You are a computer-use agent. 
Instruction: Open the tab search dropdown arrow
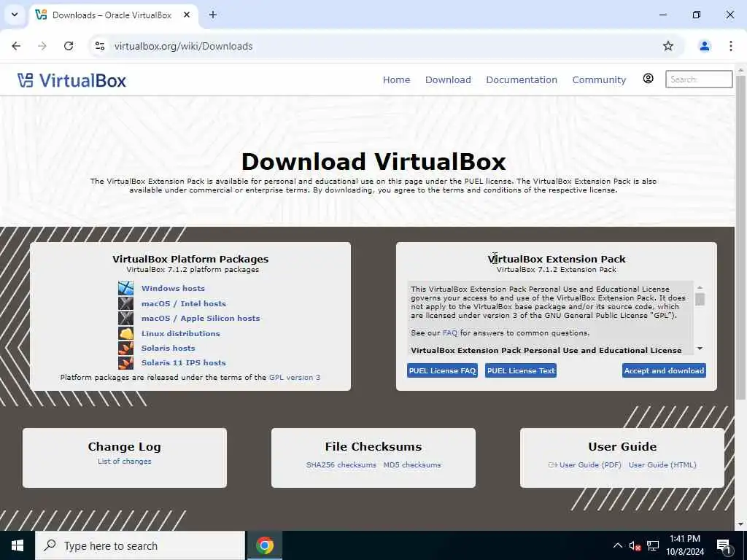pos(15,15)
